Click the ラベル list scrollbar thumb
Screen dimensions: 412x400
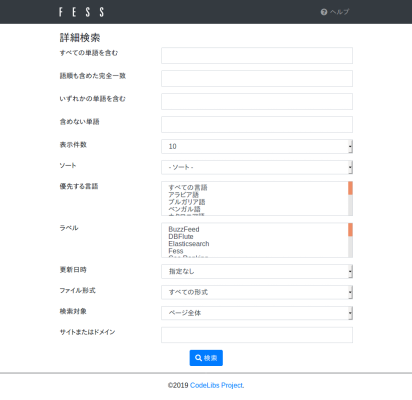point(350,230)
